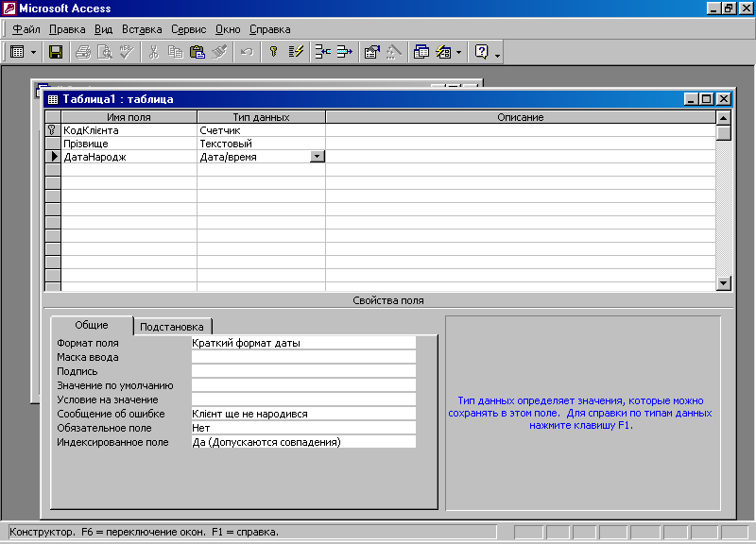Click the Insert Rows icon
Image resolution: width=756 pixels, height=544 pixels.
click(322, 52)
